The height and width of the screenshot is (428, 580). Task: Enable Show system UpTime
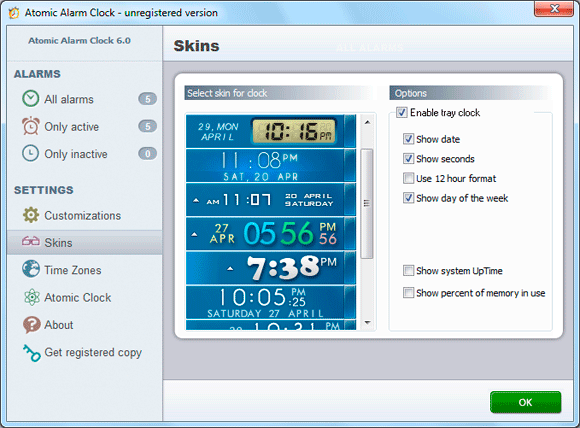click(408, 270)
